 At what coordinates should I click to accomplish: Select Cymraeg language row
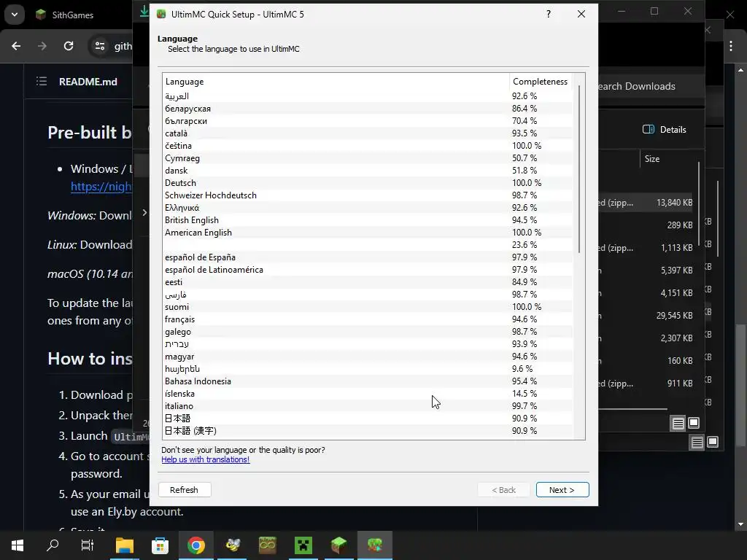tap(368, 158)
